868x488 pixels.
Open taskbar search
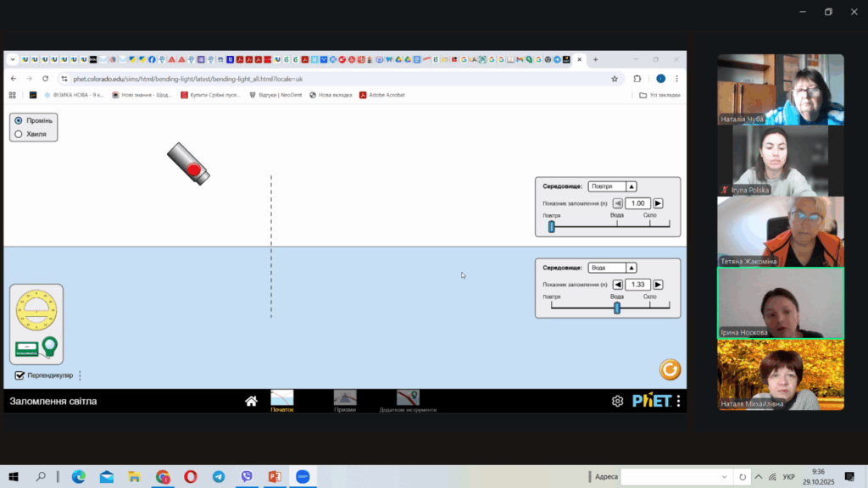pyautogui.click(x=41, y=476)
